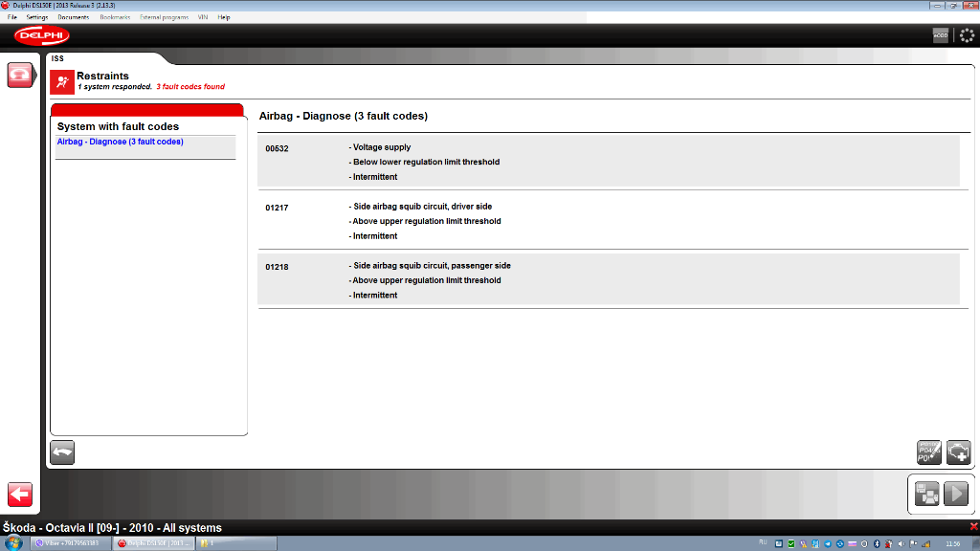
Task: Switch to the Viber taskbar button
Action: (71, 543)
